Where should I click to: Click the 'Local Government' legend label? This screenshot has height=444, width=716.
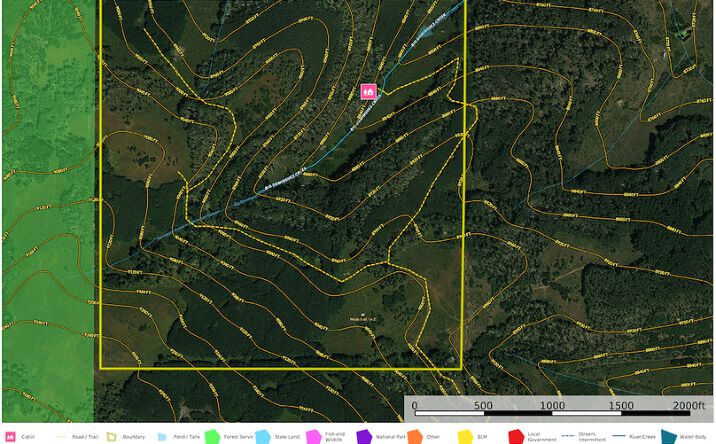[x=542, y=437]
